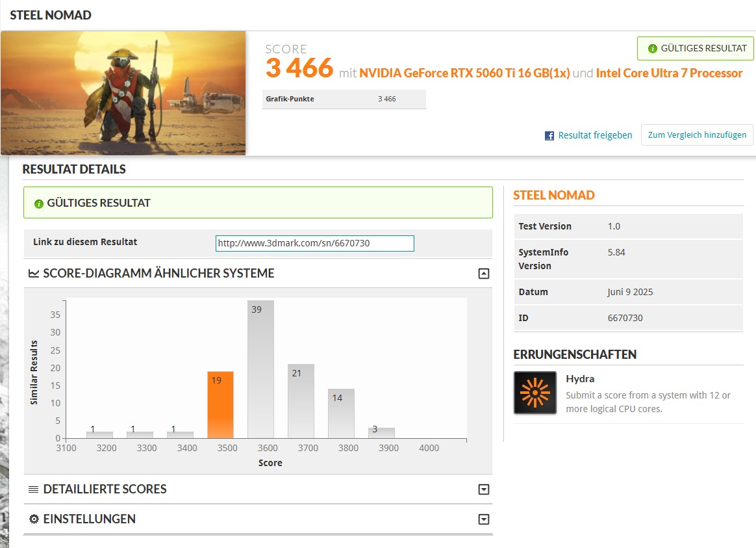The width and height of the screenshot is (756, 548).
Task: Click the chart bar labeled 21
Action: (301, 401)
